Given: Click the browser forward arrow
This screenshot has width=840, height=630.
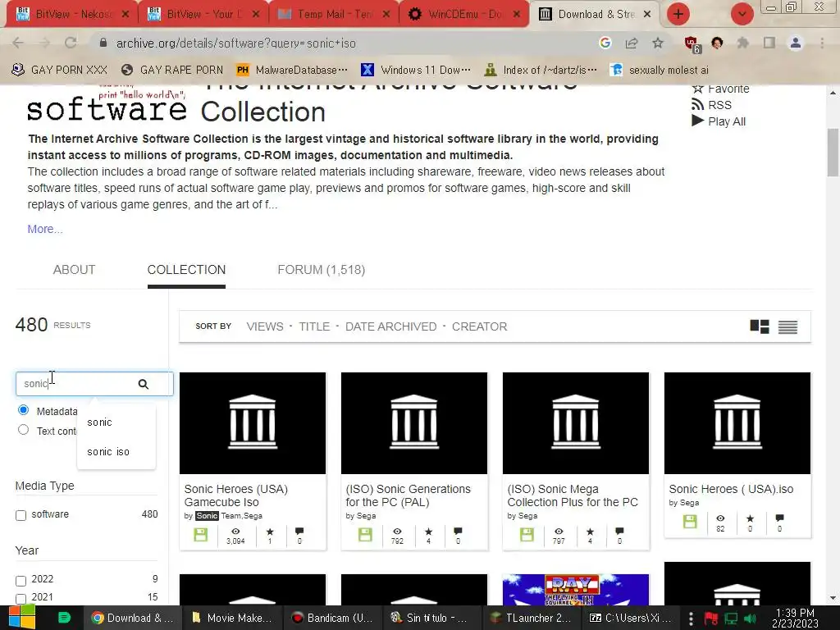Looking at the screenshot, I should (x=44, y=43).
